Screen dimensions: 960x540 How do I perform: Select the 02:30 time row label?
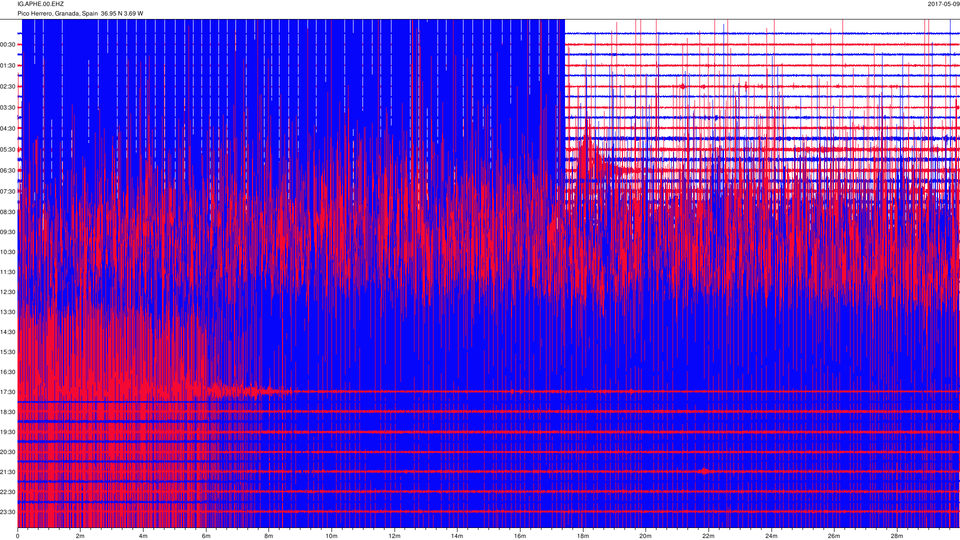pyautogui.click(x=8, y=87)
